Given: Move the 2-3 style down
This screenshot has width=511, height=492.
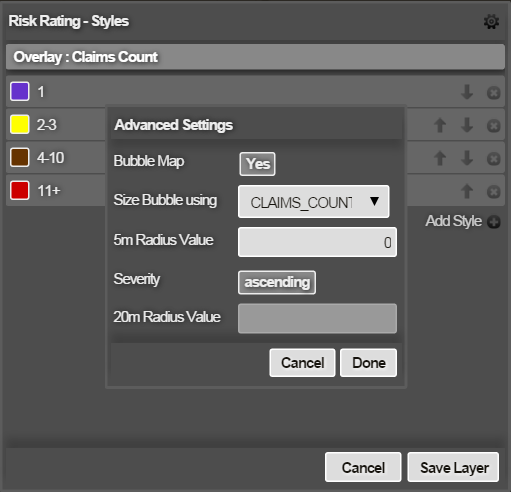Looking at the screenshot, I should (467, 125).
